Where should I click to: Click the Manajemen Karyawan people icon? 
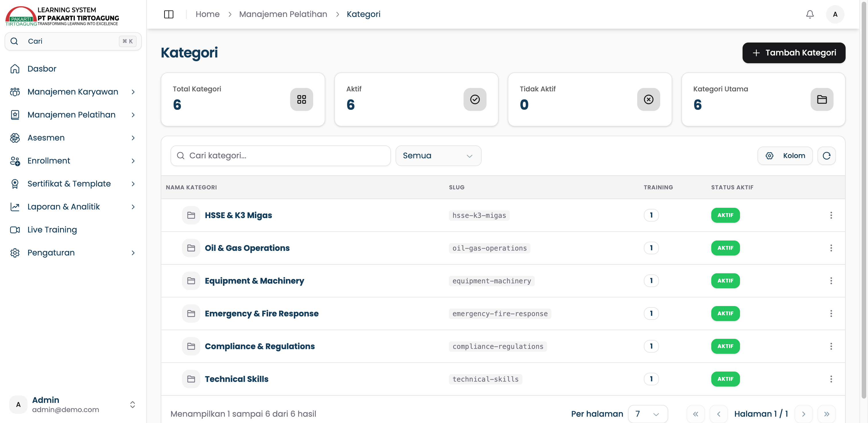15,92
